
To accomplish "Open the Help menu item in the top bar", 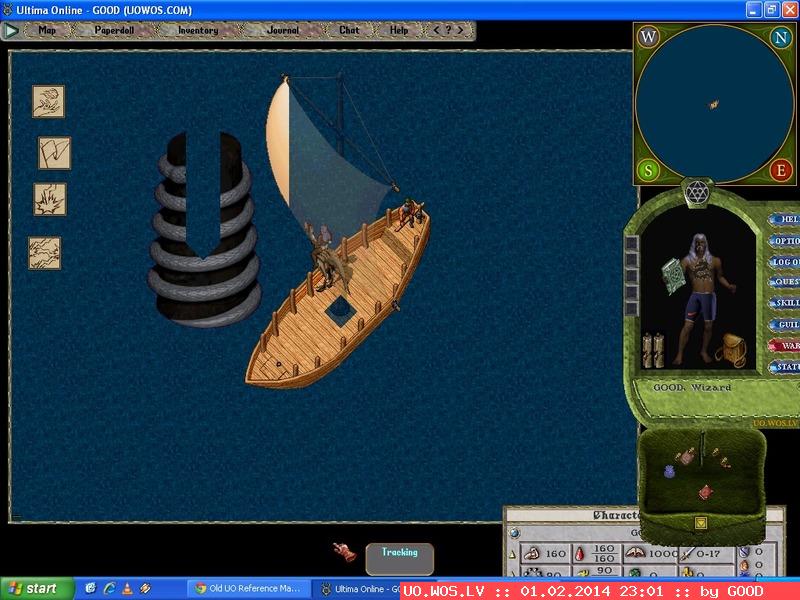I will tap(399, 30).
